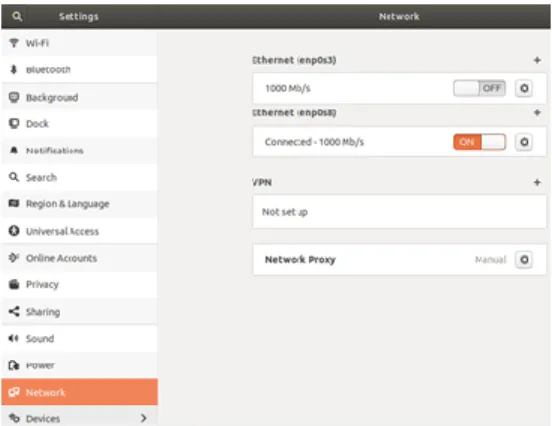Select Dock in the sidebar
The width and height of the screenshot is (552, 426).
coord(80,124)
